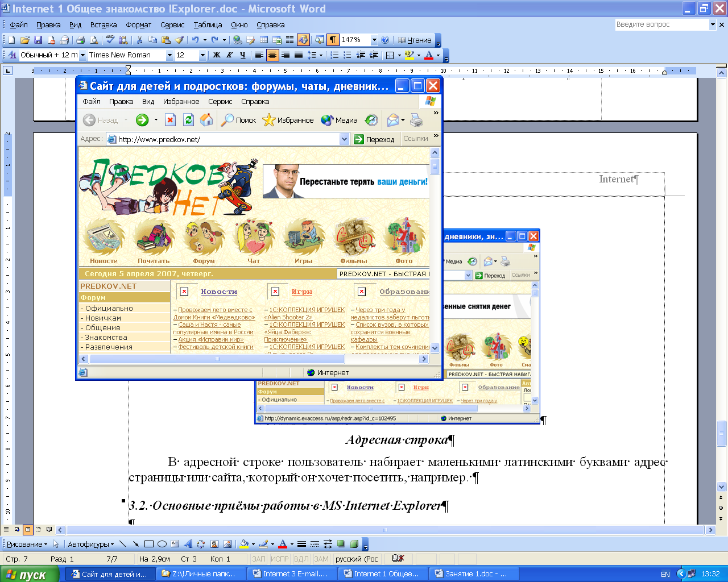The width and height of the screenshot is (728, 582).
Task: Align text to the left
Action: (x=259, y=55)
